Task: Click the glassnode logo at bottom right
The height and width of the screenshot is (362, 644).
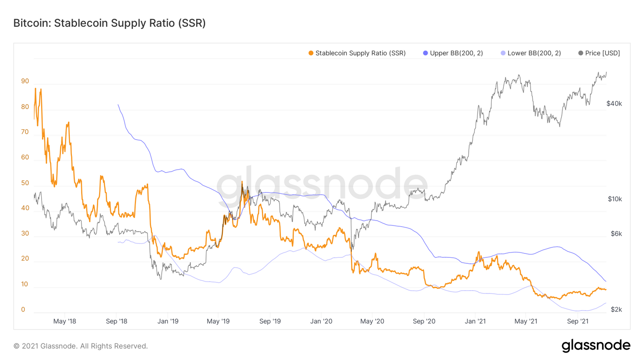Action: click(x=596, y=346)
